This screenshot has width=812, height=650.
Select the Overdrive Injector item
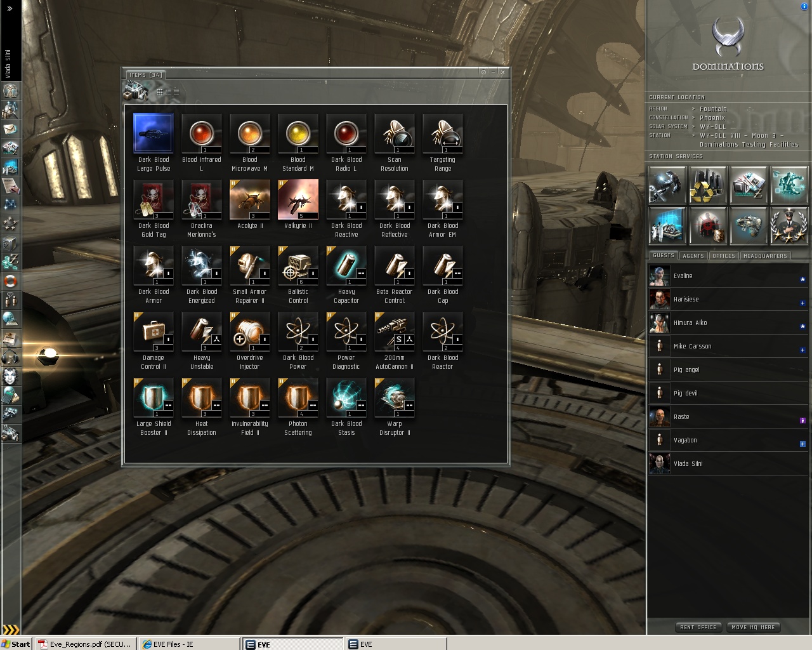coord(250,342)
